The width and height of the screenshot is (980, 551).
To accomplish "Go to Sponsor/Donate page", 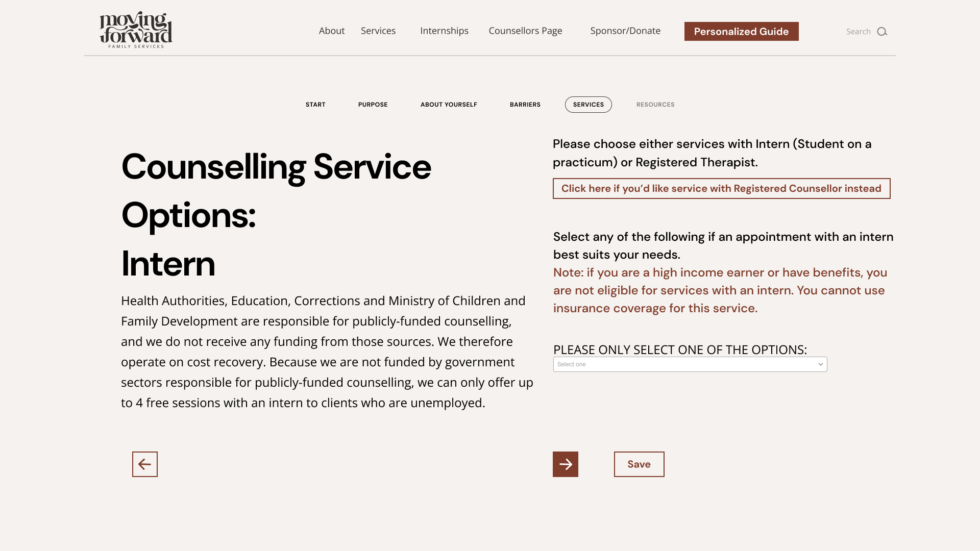I will tap(625, 31).
